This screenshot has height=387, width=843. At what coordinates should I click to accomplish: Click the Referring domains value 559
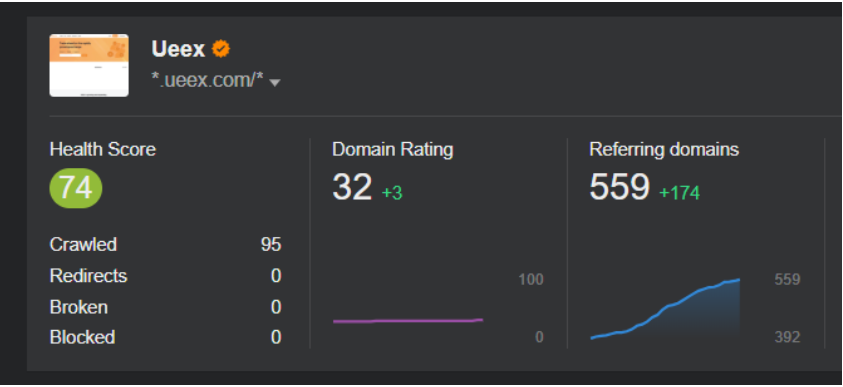(620, 187)
